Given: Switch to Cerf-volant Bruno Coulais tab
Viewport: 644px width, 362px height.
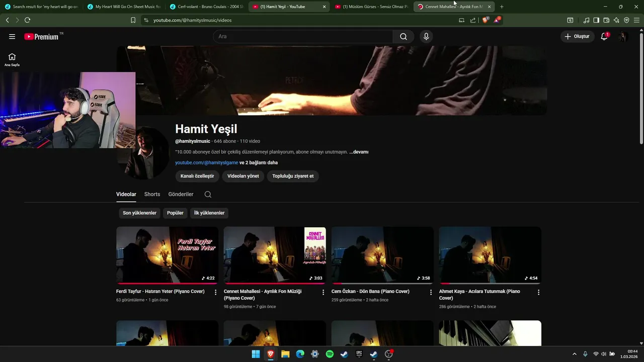Looking at the screenshot, I should point(206,7).
